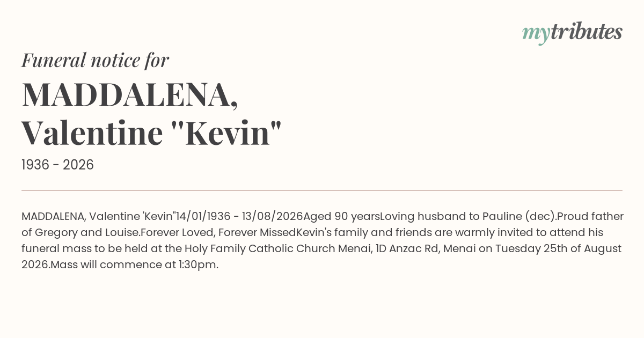Viewport: 644px width, 338px height.
Task: Click the dark "tributes" part of logo
Action: click(586, 32)
